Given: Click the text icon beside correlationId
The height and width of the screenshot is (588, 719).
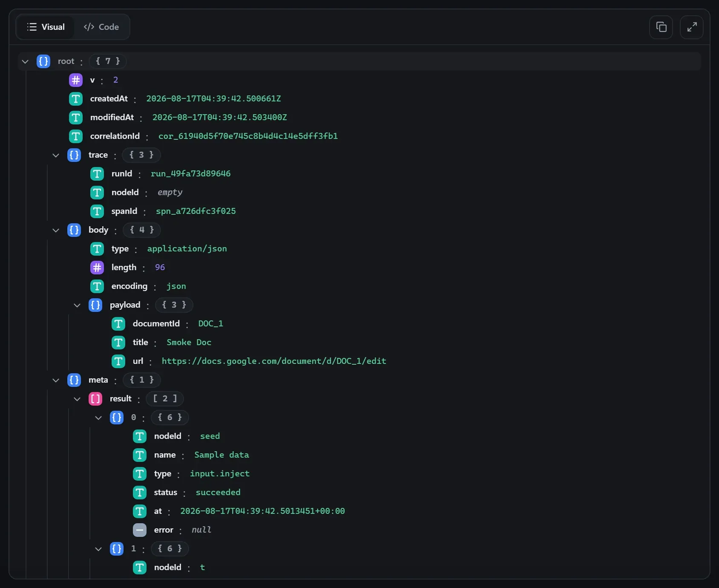Looking at the screenshot, I should click(76, 136).
